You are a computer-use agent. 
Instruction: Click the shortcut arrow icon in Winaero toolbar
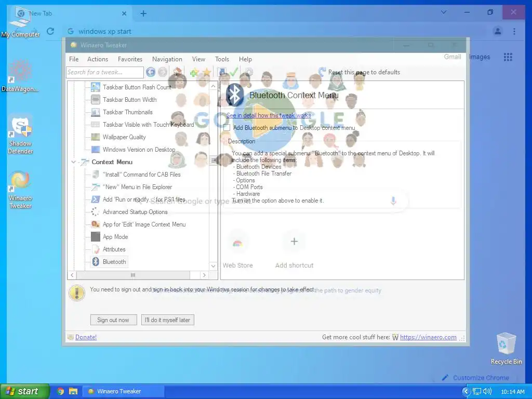click(x=221, y=72)
